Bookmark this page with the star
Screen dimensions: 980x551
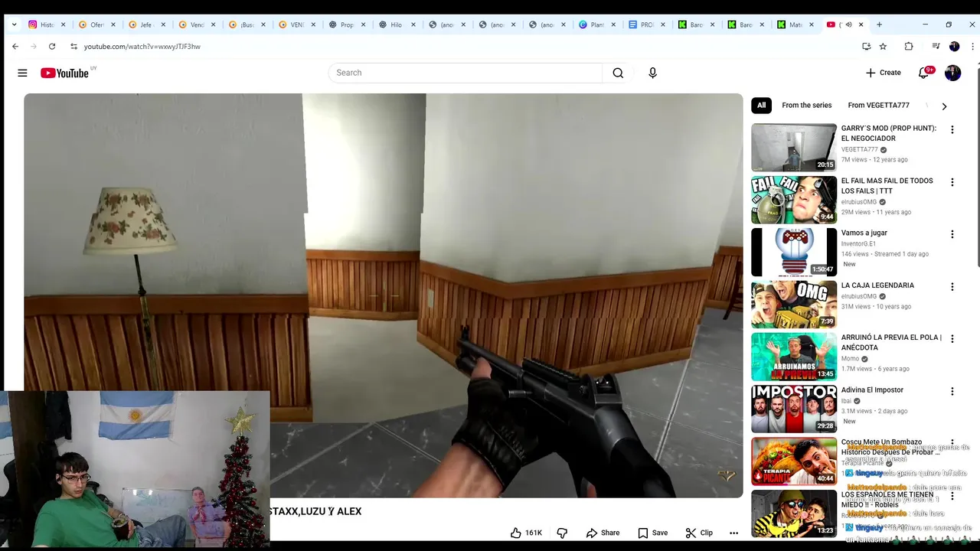click(x=883, y=47)
